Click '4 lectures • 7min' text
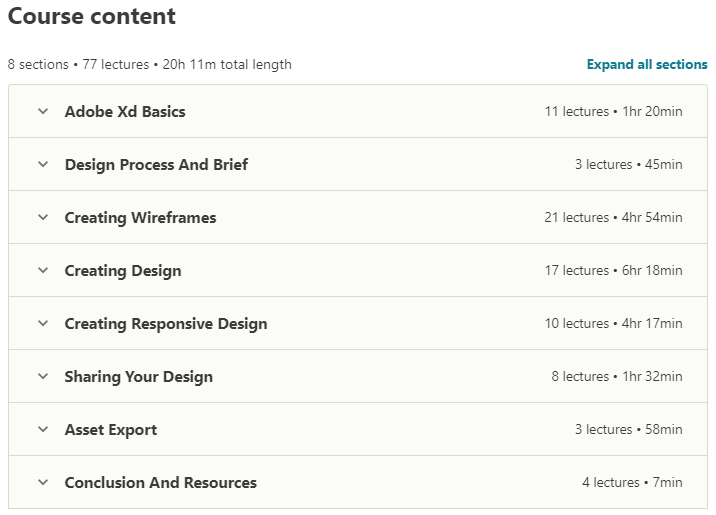The image size is (716, 515). tap(632, 482)
